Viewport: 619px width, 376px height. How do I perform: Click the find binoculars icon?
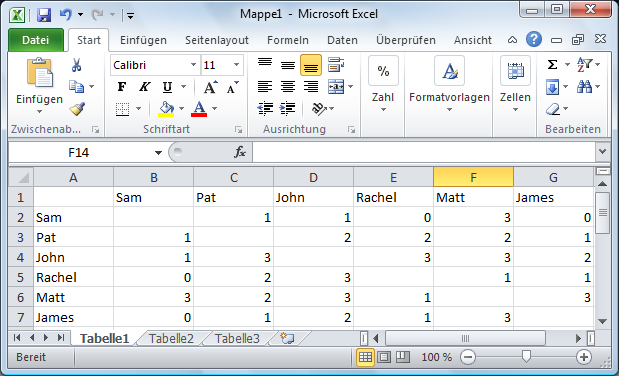click(x=584, y=86)
